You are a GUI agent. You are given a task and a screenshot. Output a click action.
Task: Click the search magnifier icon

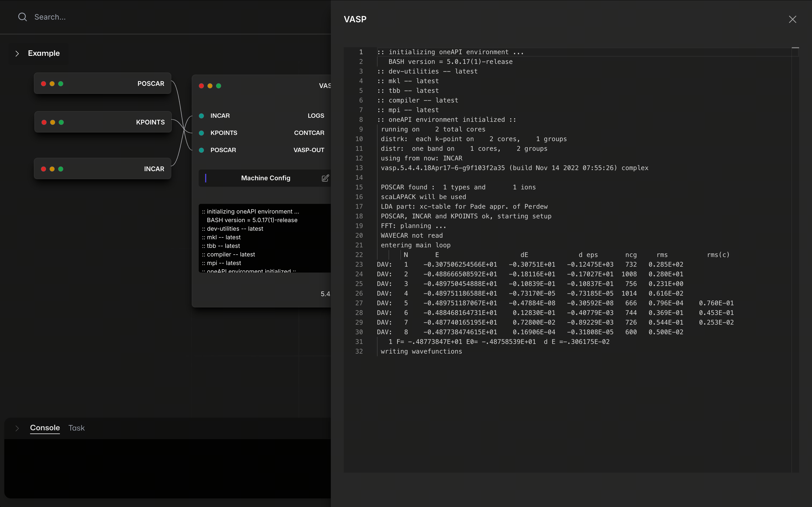coord(23,17)
